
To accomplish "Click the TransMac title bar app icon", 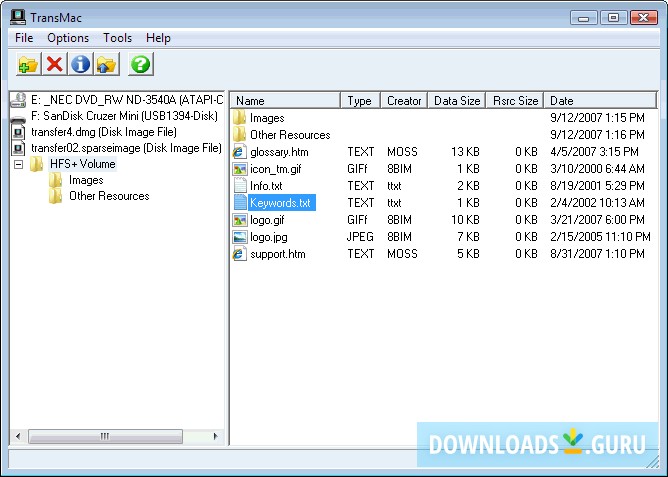I will point(18,17).
